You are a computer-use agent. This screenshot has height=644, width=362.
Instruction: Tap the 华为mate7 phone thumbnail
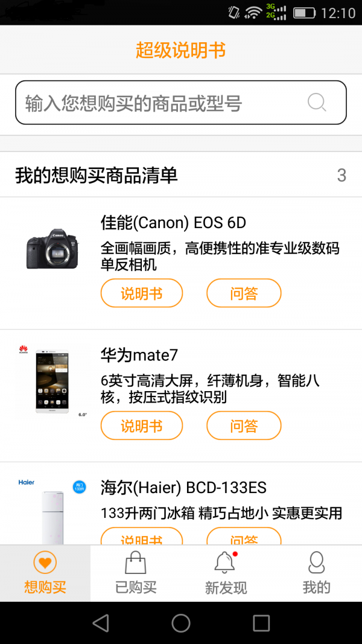52,381
